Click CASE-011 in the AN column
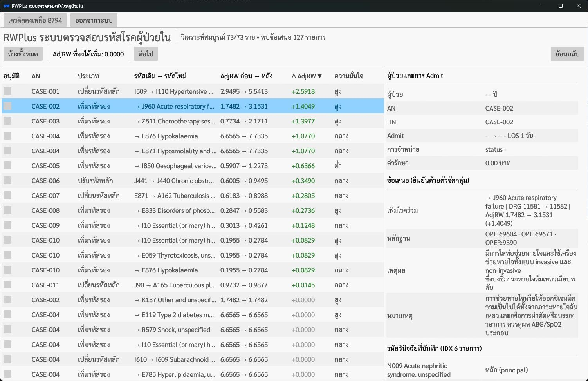 pos(45,285)
